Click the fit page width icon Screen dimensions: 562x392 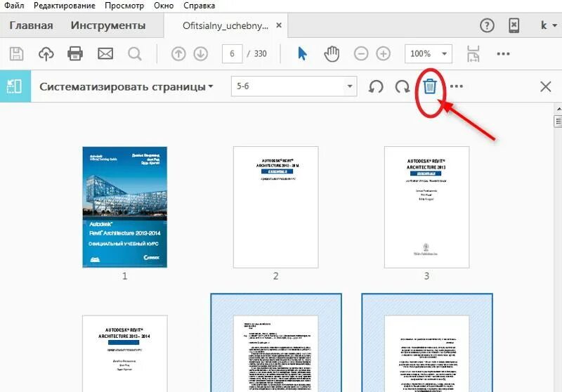(x=473, y=54)
